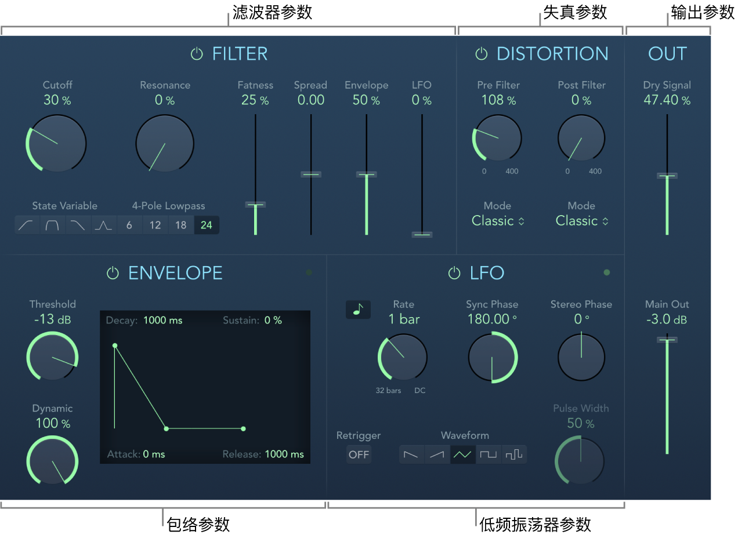Click the Attack 0 ms value

(154, 455)
